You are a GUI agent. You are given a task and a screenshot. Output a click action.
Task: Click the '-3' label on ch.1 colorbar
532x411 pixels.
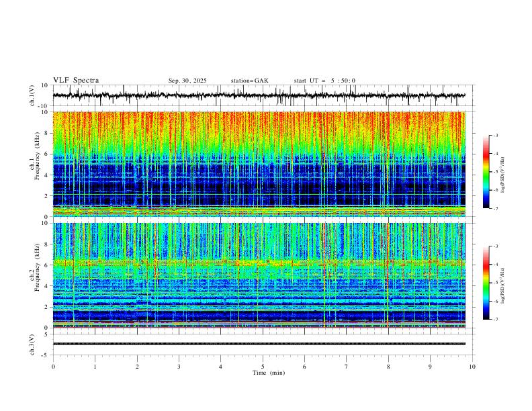click(x=495, y=135)
